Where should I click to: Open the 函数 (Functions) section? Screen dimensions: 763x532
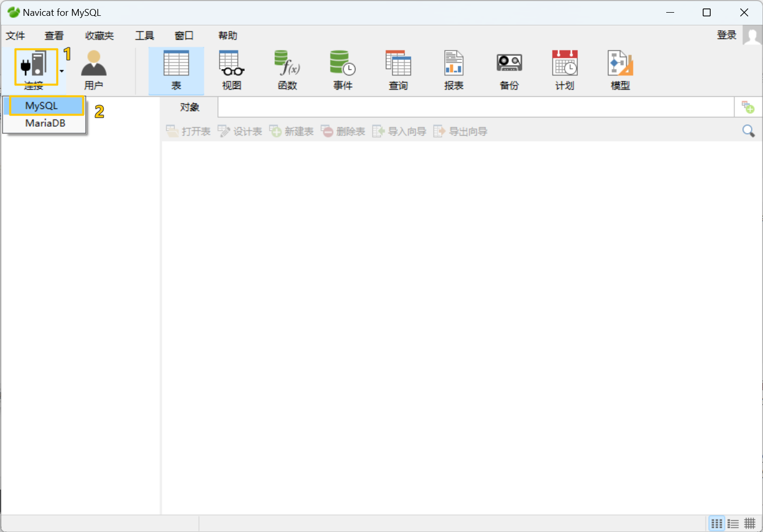click(x=287, y=69)
